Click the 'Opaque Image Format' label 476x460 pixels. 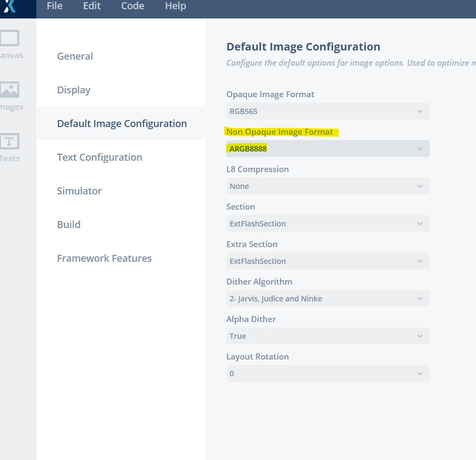[x=270, y=94]
